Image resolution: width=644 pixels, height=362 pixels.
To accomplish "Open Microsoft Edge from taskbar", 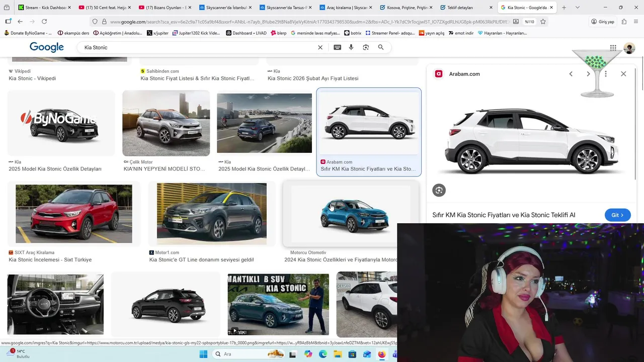I will [x=323, y=354].
